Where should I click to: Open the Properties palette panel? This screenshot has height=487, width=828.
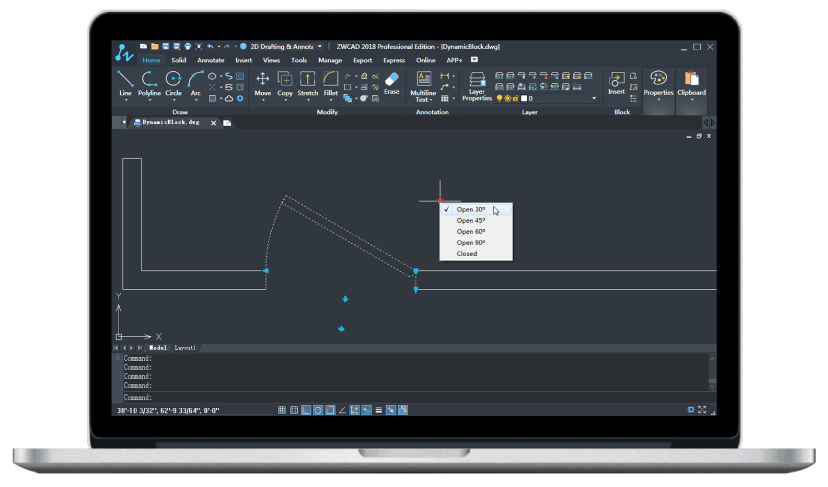click(x=658, y=84)
